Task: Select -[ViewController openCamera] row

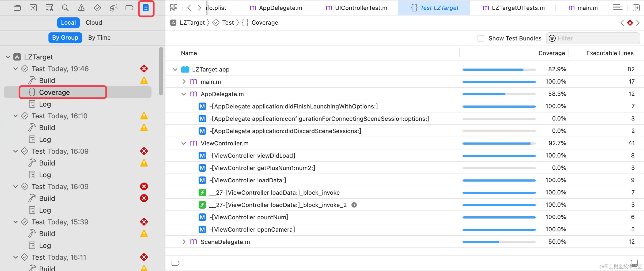Action: coord(404,230)
